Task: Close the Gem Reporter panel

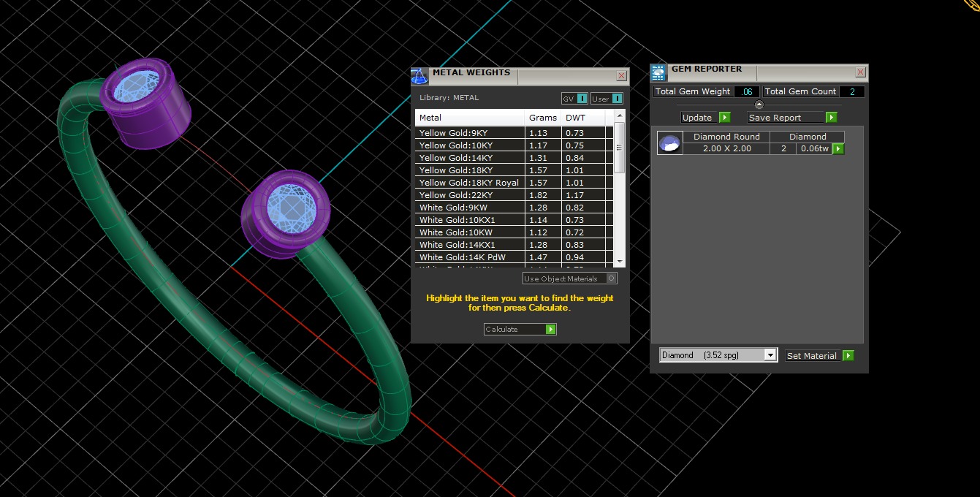Action: [x=860, y=72]
